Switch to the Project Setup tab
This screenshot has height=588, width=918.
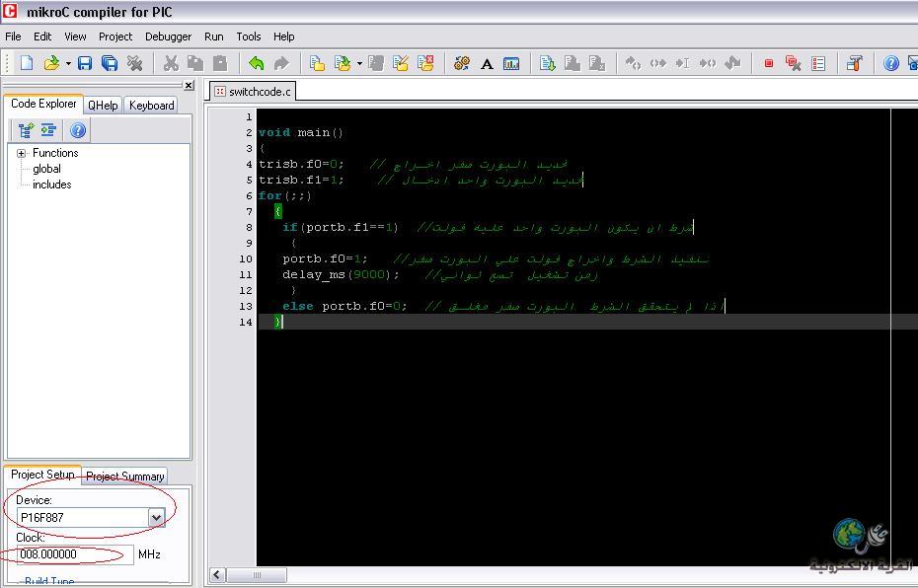42,474
